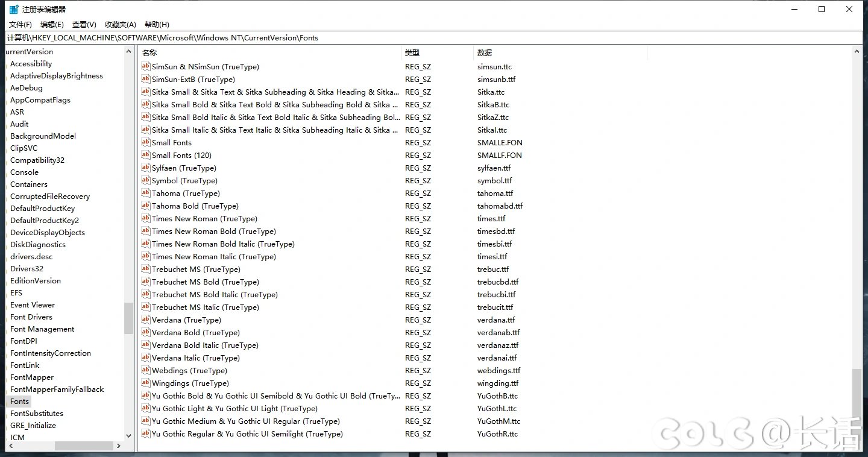
Task: Select the icon beside Trebuchet MS (TrueType)
Action: click(x=145, y=269)
